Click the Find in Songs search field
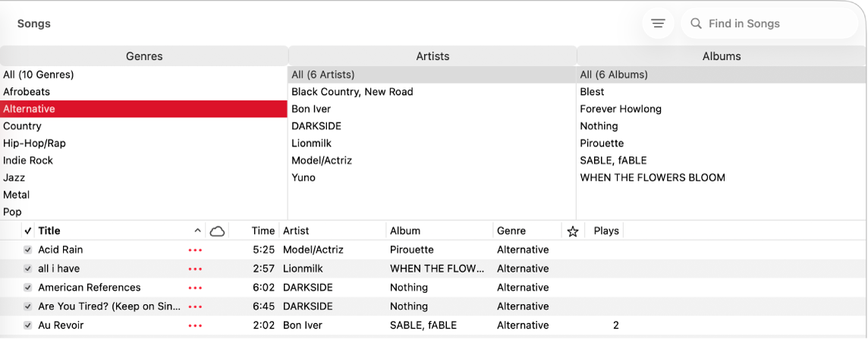Screen dimensions: 868x340 pos(774,24)
